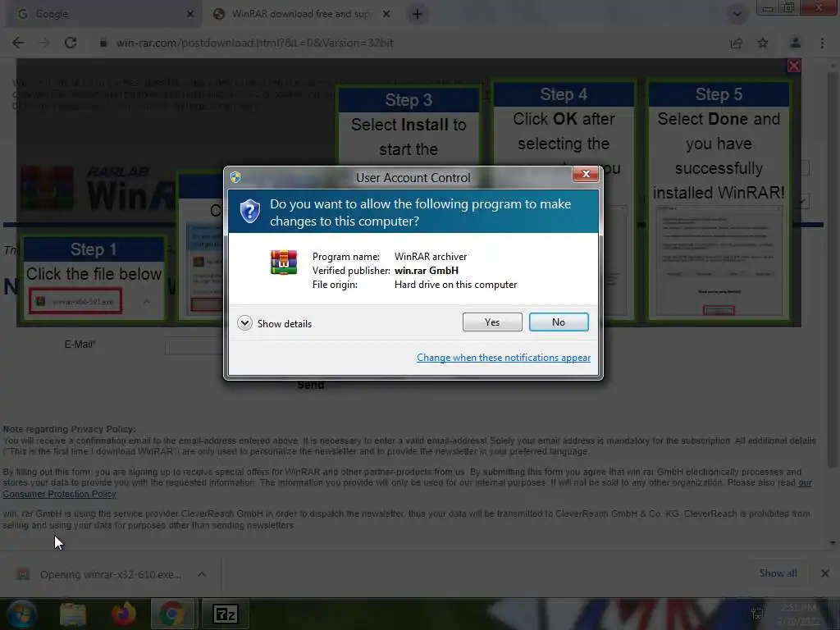Open Change when these notifications appear link
Image resolution: width=840 pixels, height=630 pixels.
[503, 358]
